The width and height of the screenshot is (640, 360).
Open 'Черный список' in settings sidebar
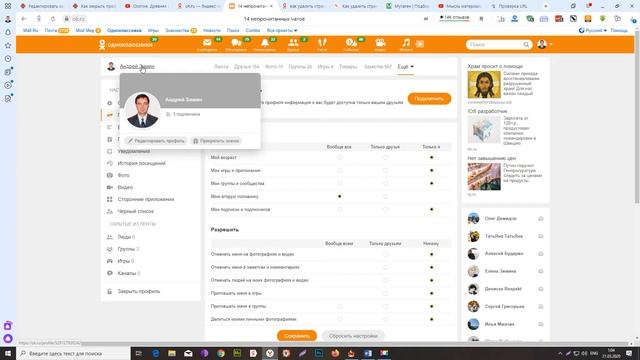click(x=136, y=211)
